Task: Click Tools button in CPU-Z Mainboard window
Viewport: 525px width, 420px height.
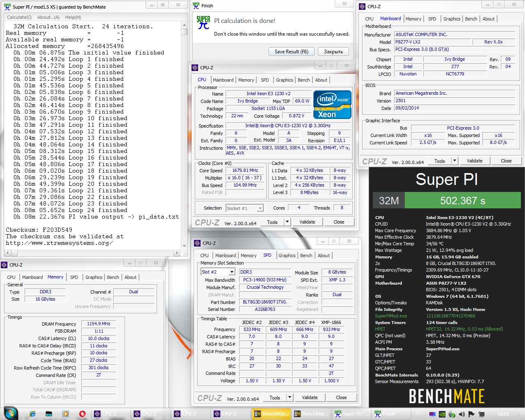Action: [440, 161]
